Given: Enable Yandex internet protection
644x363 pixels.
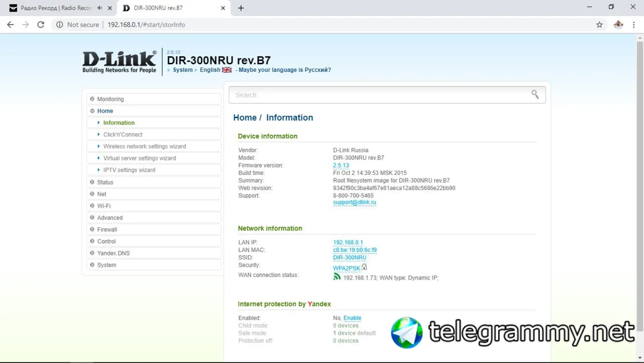Looking at the screenshot, I should tap(352, 318).
